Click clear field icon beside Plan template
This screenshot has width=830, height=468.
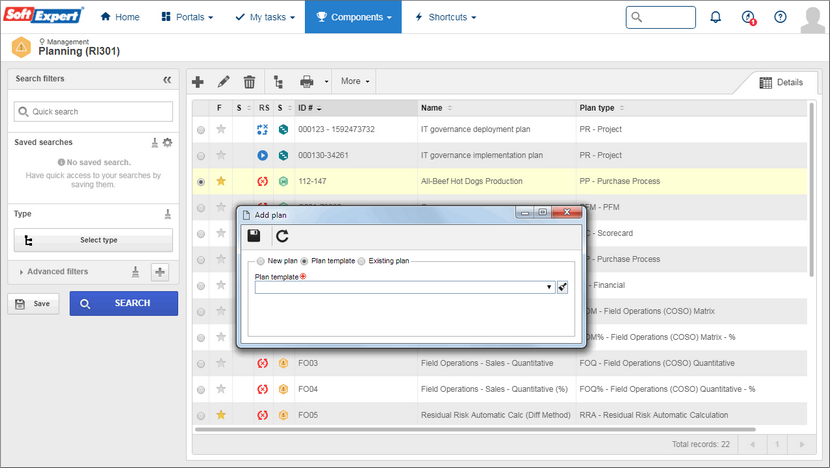point(562,287)
